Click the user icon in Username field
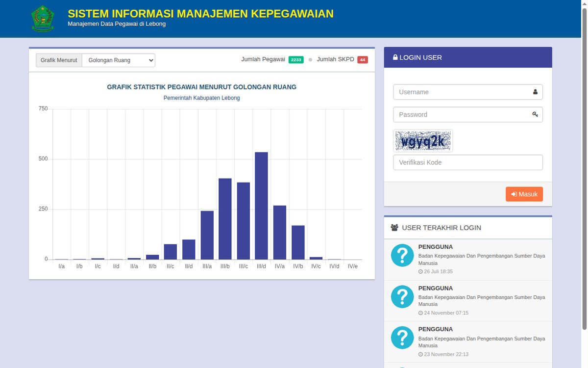The width and height of the screenshot is (588, 368). 535,92
